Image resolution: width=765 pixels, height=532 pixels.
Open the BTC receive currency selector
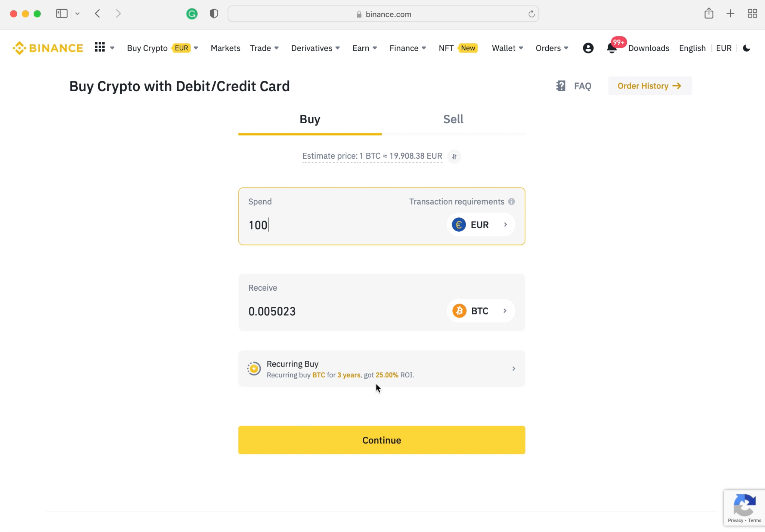point(480,311)
